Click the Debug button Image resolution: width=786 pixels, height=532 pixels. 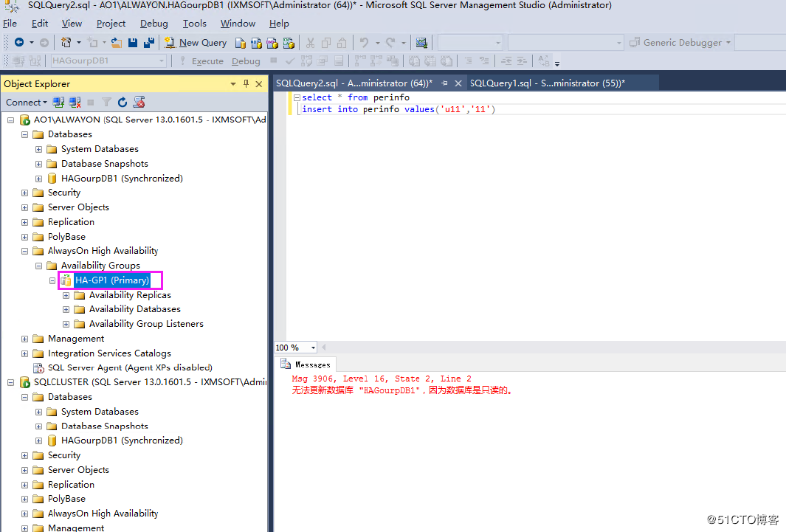[246, 61]
